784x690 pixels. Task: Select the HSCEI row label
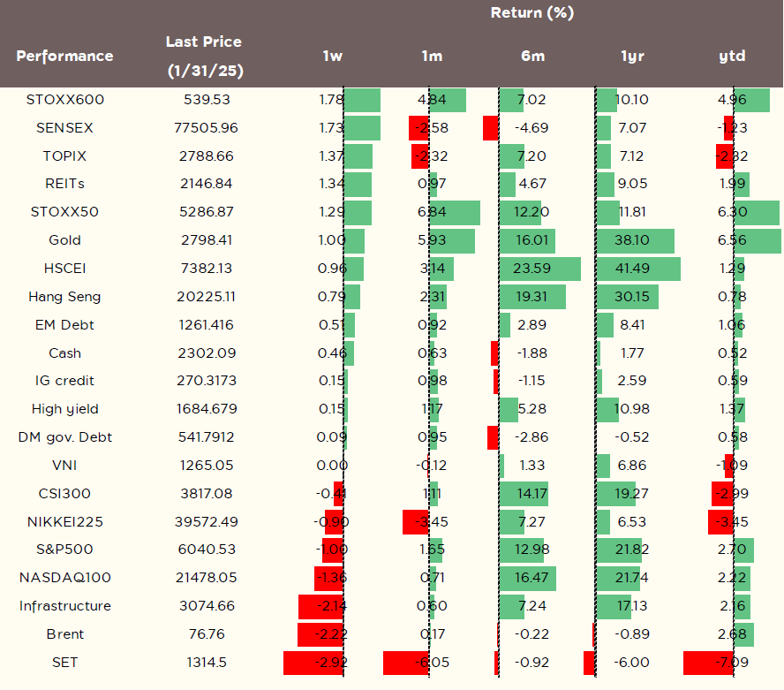pyautogui.click(x=64, y=269)
